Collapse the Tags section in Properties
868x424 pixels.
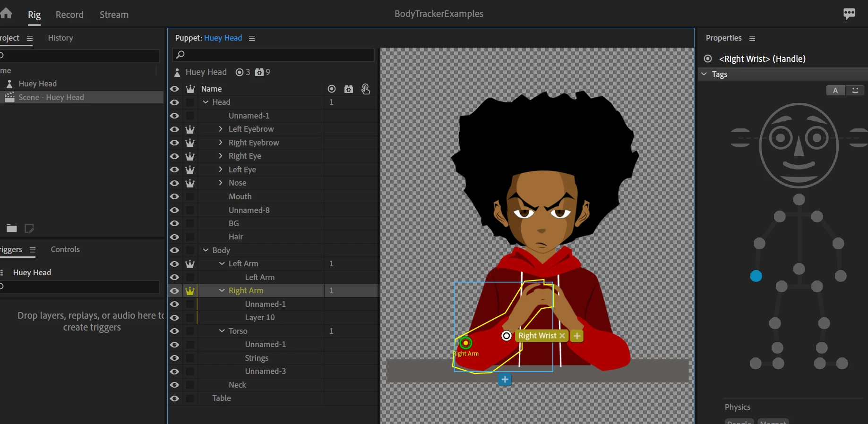[x=704, y=74]
